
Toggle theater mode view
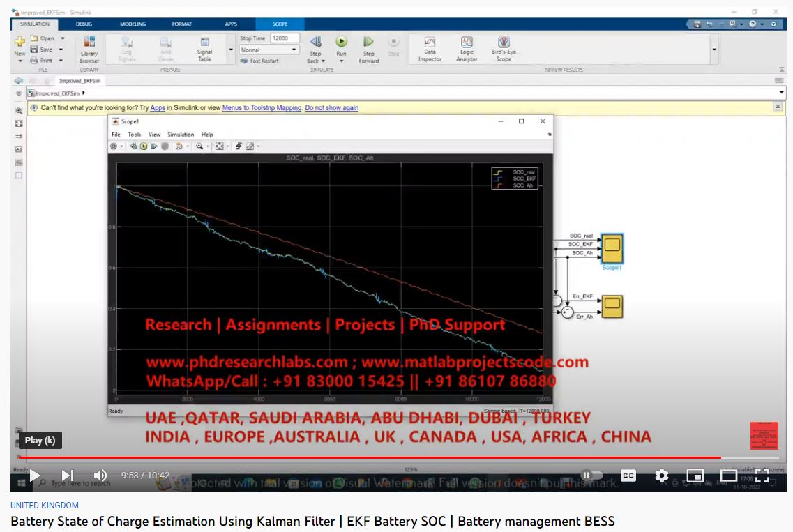[x=728, y=476]
